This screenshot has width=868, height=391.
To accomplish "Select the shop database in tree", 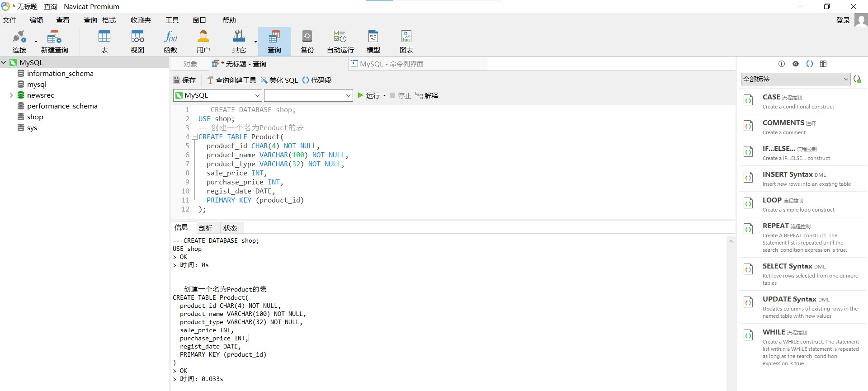I will click(35, 117).
